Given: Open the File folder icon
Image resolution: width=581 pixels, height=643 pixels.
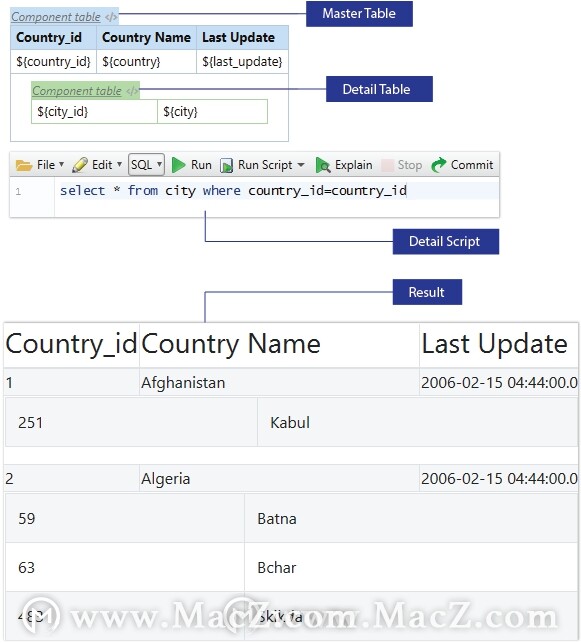Looking at the screenshot, I should (24, 165).
